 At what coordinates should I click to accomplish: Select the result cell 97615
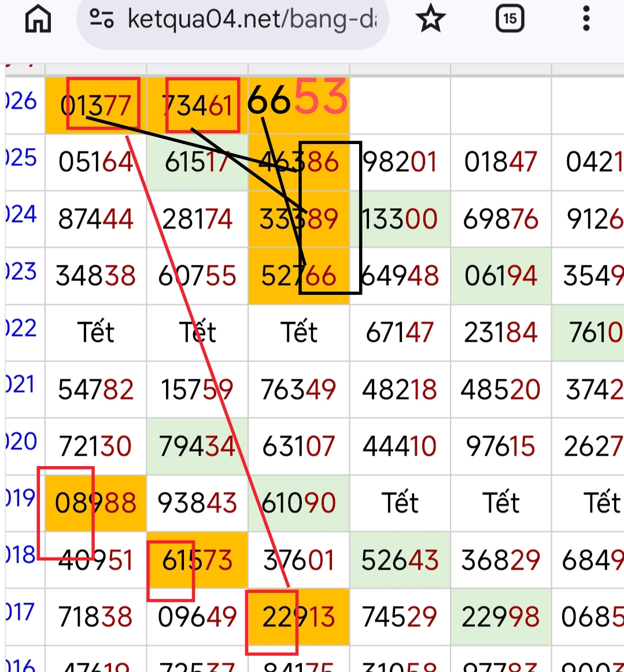coord(501,446)
